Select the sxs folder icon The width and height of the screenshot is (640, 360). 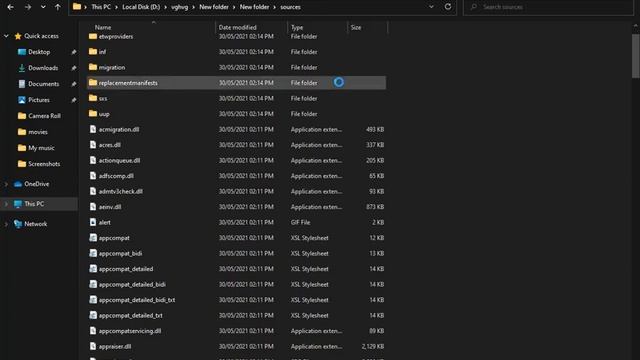[93, 98]
